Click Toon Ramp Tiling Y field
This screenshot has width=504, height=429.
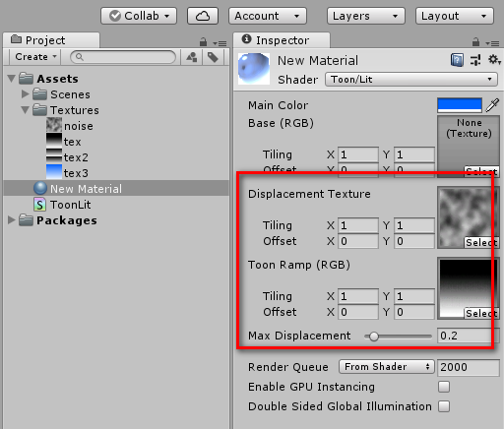(x=414, y=296)
